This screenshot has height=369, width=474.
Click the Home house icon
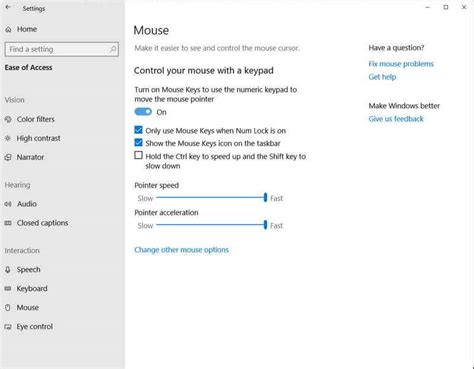click(x=8, y=30)
